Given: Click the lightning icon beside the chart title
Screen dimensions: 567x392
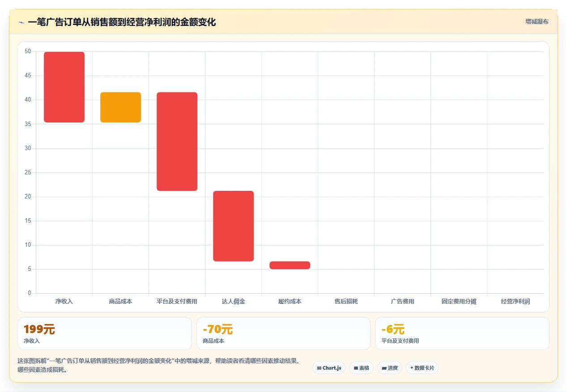Looking at the screenshot, I should click(21, 22).
